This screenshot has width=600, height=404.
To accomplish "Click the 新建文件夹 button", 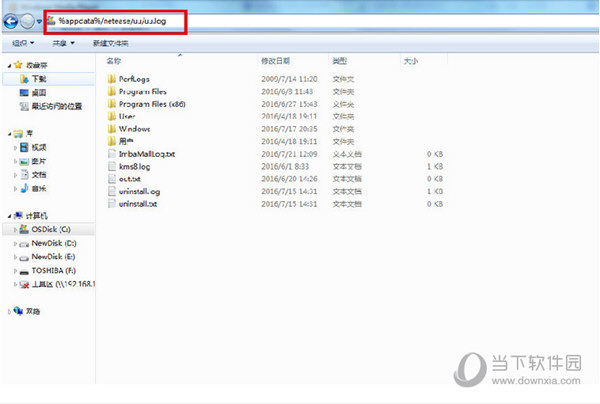I will pos(112,44).
